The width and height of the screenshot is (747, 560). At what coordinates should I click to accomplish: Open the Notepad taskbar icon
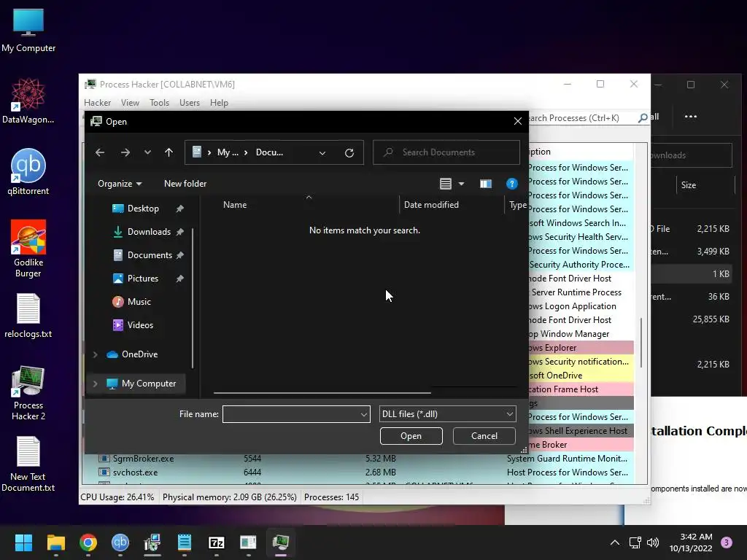[x=185, y=542]
